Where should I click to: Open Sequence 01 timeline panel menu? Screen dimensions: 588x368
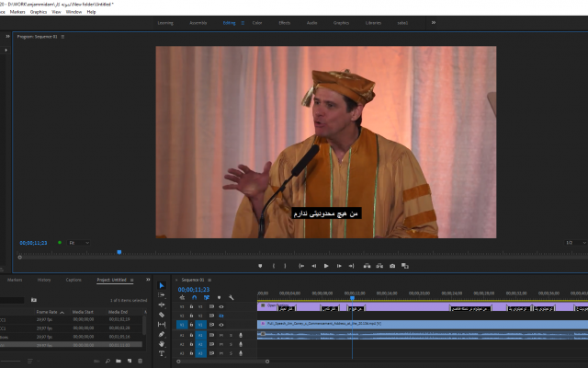pos(209,280)
